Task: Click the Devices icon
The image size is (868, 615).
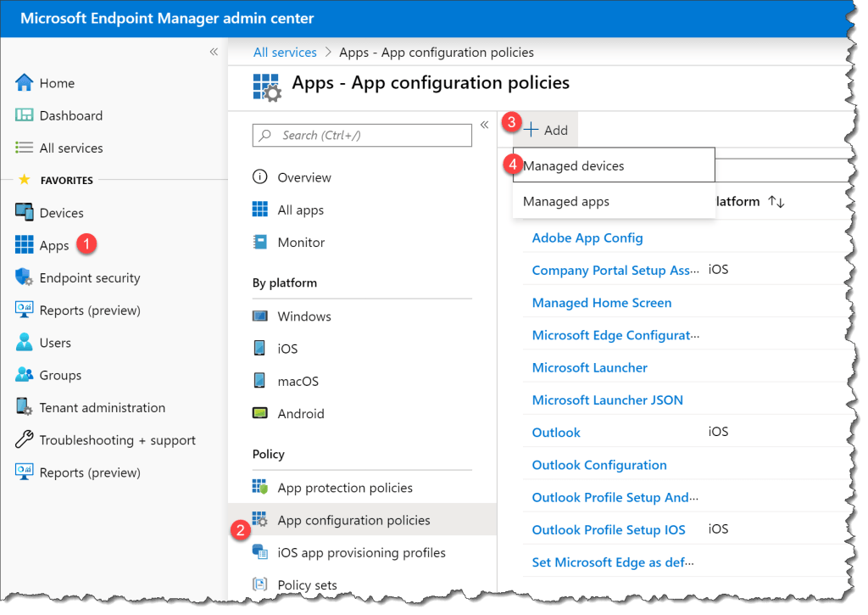Action: click(23, 212)
